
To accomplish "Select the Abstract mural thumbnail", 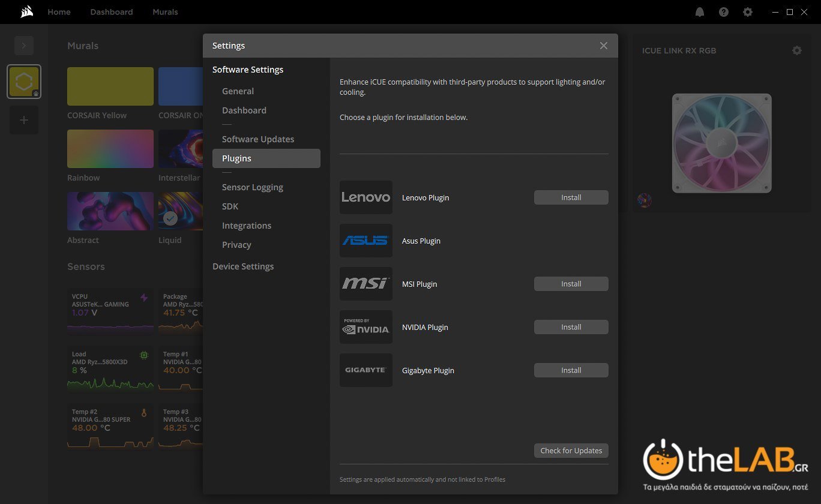I will tap(110, 211).
